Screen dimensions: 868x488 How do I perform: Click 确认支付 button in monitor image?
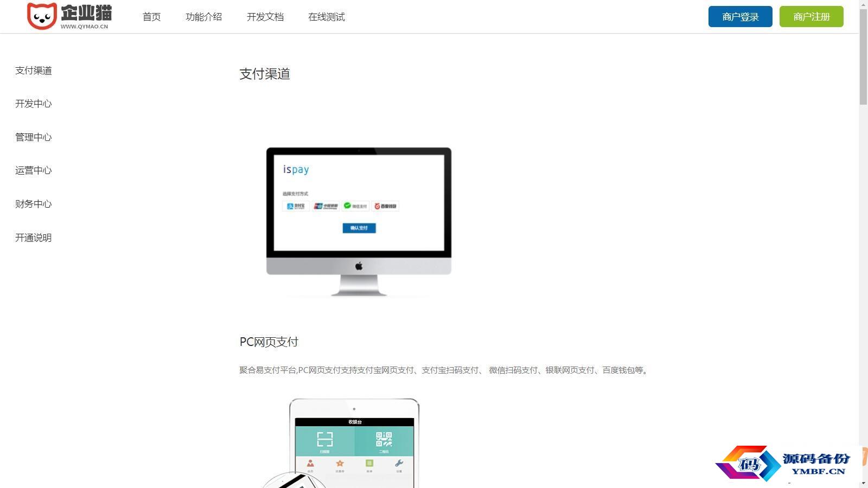click(x=359, y=228)
